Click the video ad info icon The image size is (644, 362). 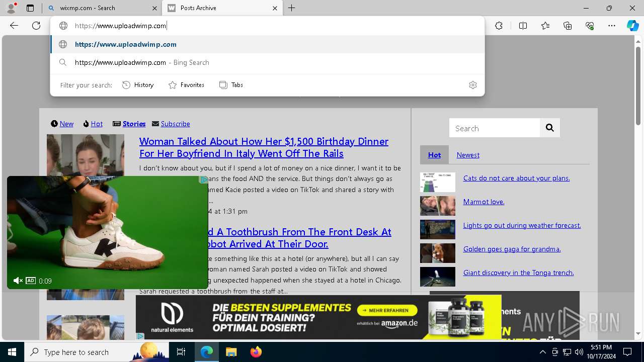click(x=203, y=179)
